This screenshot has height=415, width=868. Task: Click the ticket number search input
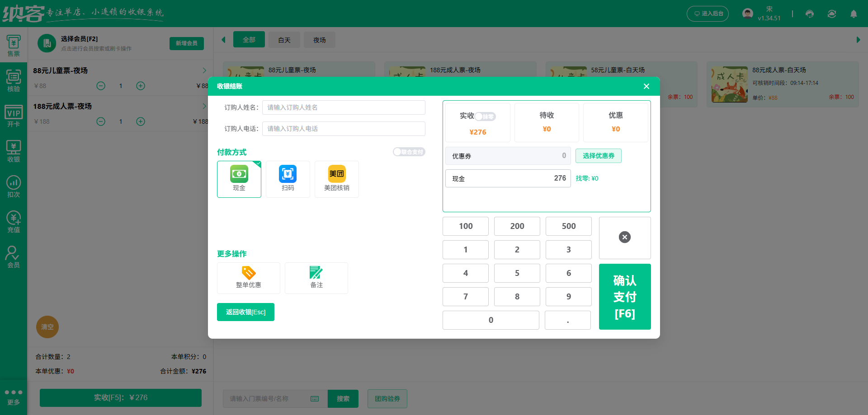(275, 399)
